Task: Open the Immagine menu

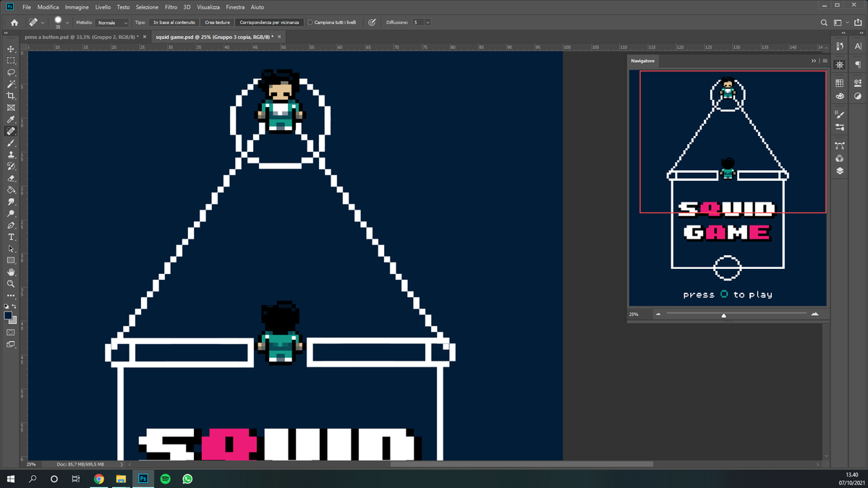Action: coord(77,7)
